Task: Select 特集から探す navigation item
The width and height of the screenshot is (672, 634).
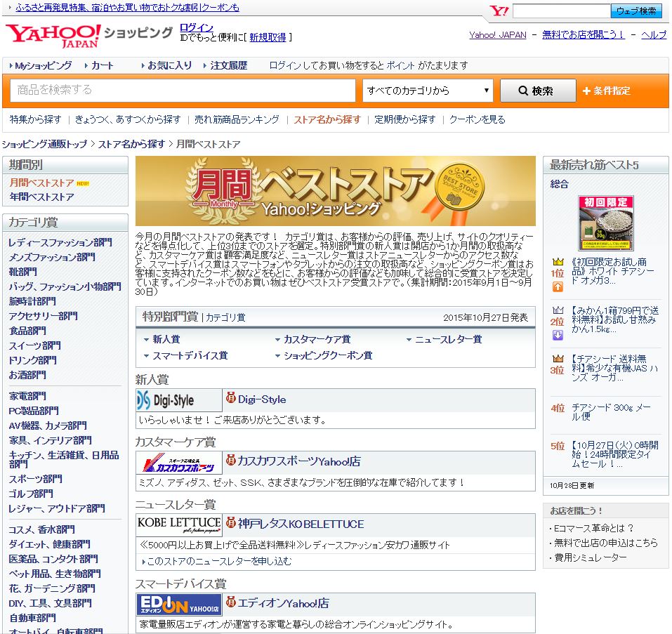Action: click(x=36, y=119)
